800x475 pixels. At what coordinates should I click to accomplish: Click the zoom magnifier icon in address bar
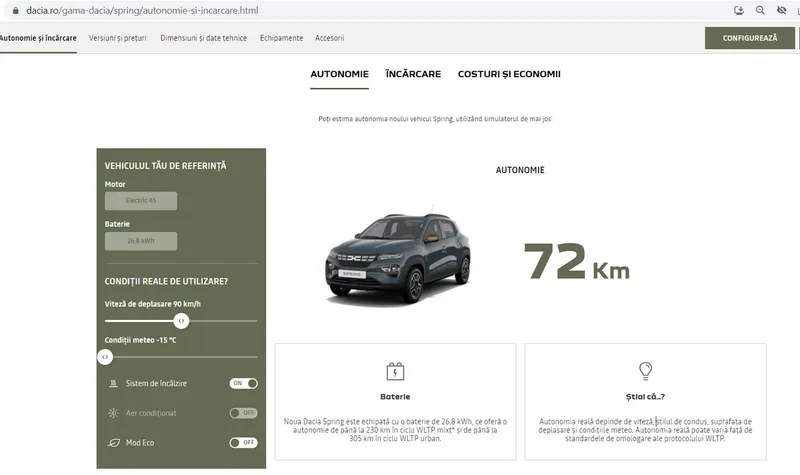[760, 11]
